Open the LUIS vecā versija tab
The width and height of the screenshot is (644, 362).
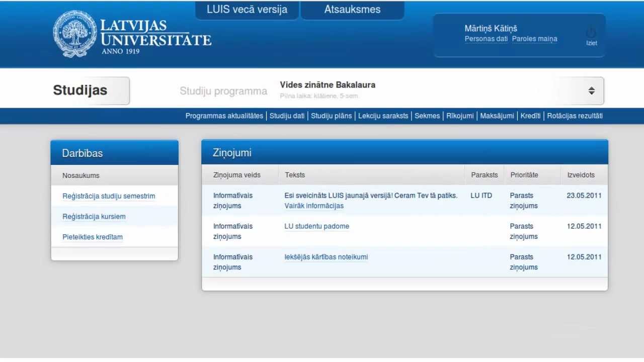(x=247, y=10)
